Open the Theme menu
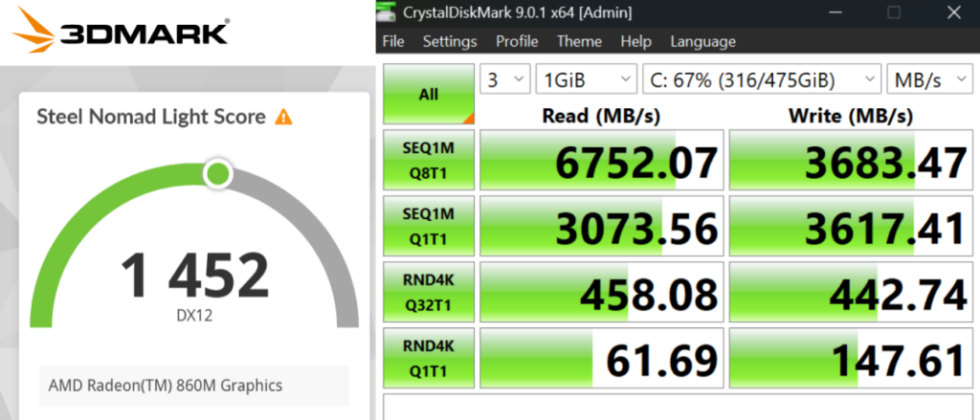 pos(579,41)
